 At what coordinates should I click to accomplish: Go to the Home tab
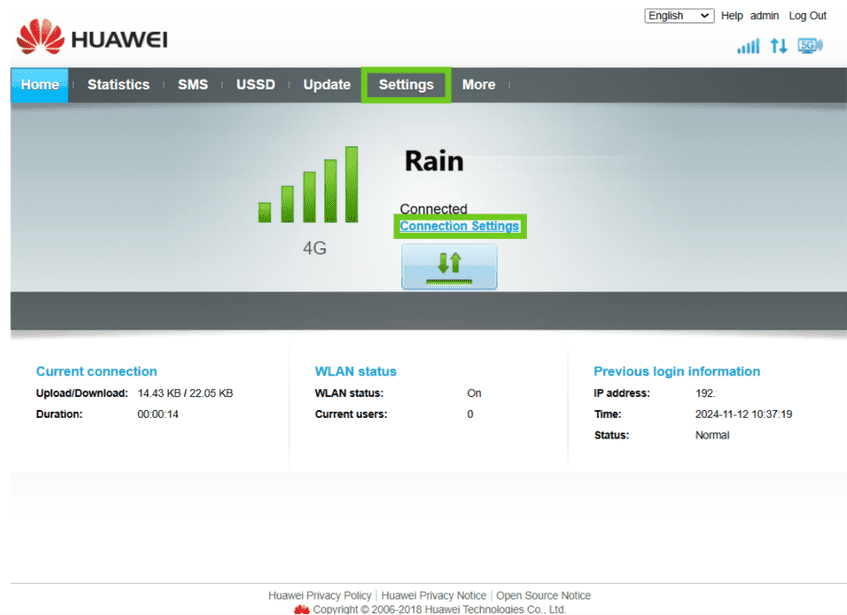click(40, 85)
